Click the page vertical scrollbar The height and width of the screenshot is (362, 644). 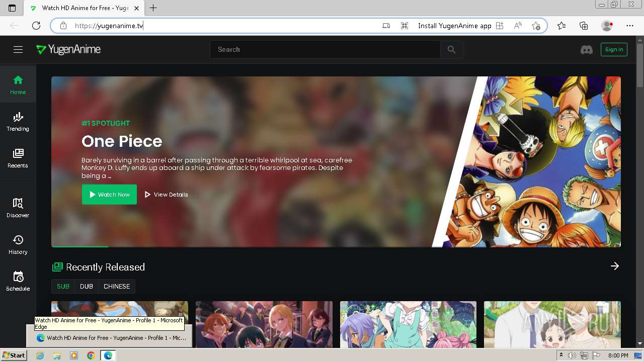coord(640,65)
